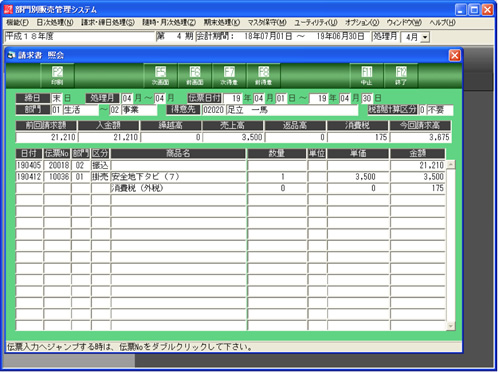Select the F6 前画面 previous screen button
Screen dimensions: 500x372
pyautogui.click(x=195, y=76)
